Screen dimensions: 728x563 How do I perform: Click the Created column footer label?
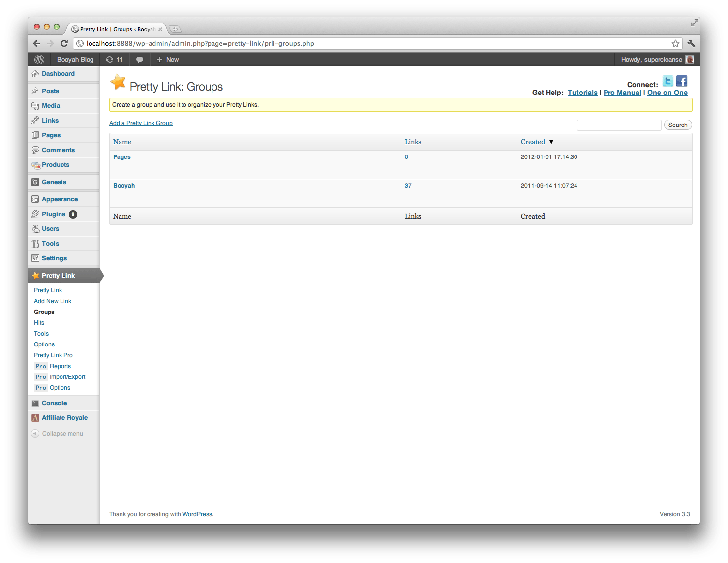533,216
